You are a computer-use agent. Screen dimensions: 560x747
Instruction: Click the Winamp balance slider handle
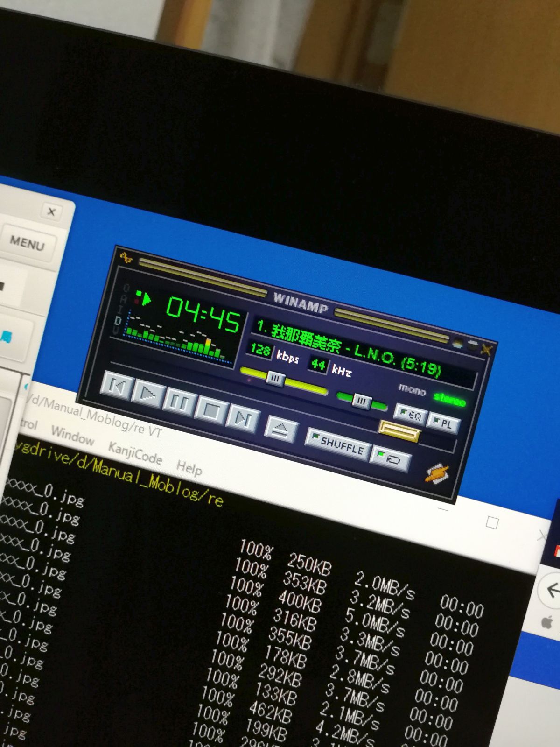[x=361, y=401]
